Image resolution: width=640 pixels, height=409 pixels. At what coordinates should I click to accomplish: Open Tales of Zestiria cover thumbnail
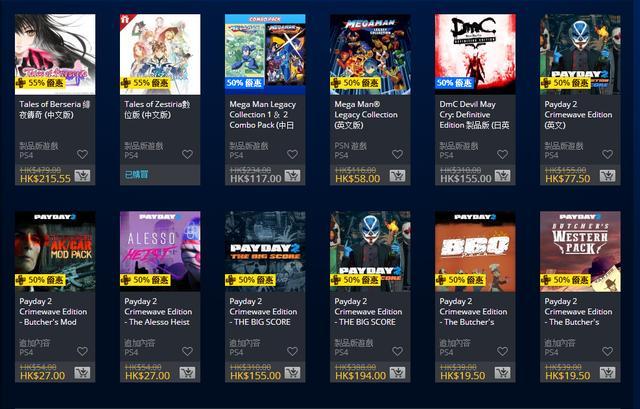coord(160,54)
